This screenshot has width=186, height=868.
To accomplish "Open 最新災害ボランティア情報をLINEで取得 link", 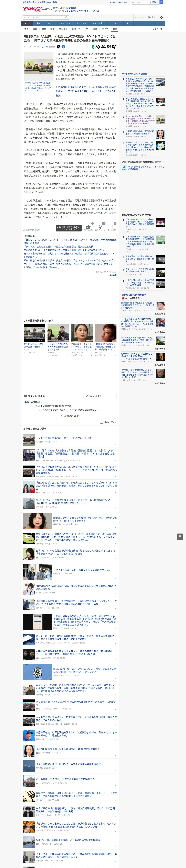I will point(40,2).
